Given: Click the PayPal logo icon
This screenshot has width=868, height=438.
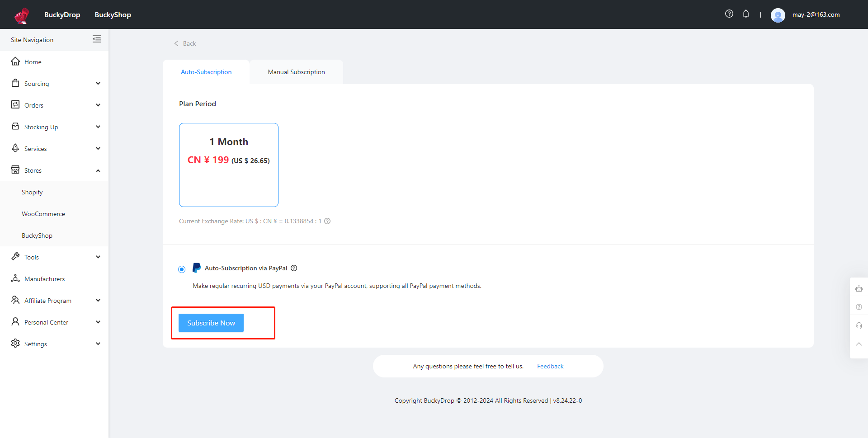Looking at the screenshot, I should coord(197,268).
